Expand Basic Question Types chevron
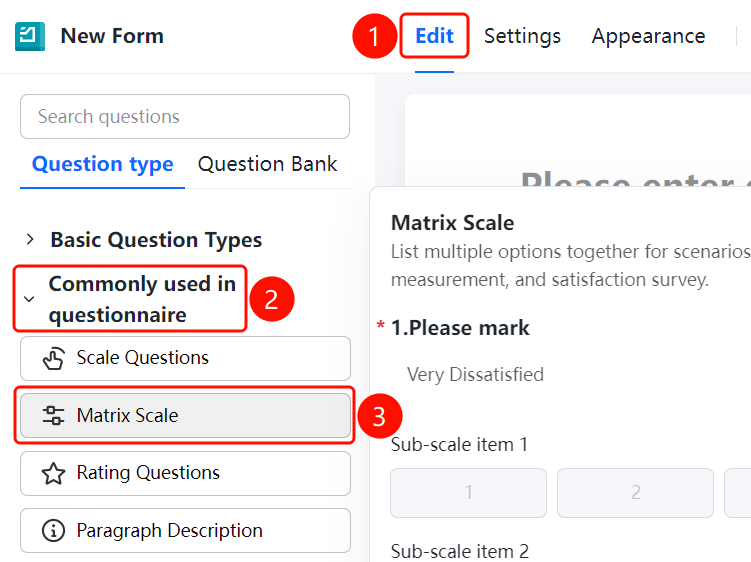The height and width of the screenshot is (562, 751). 30,239
